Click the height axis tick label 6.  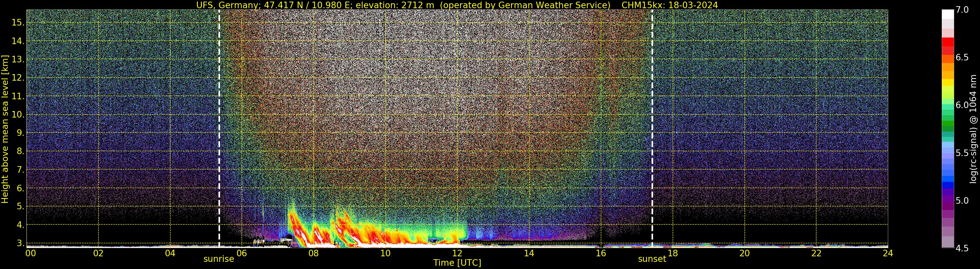(21, 188)
